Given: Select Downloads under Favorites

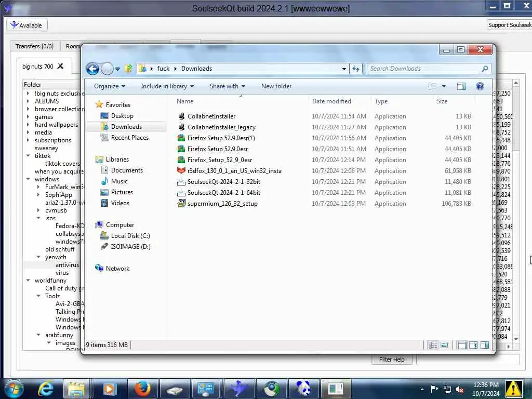Looking at the screenshot, I should point(126,127).
